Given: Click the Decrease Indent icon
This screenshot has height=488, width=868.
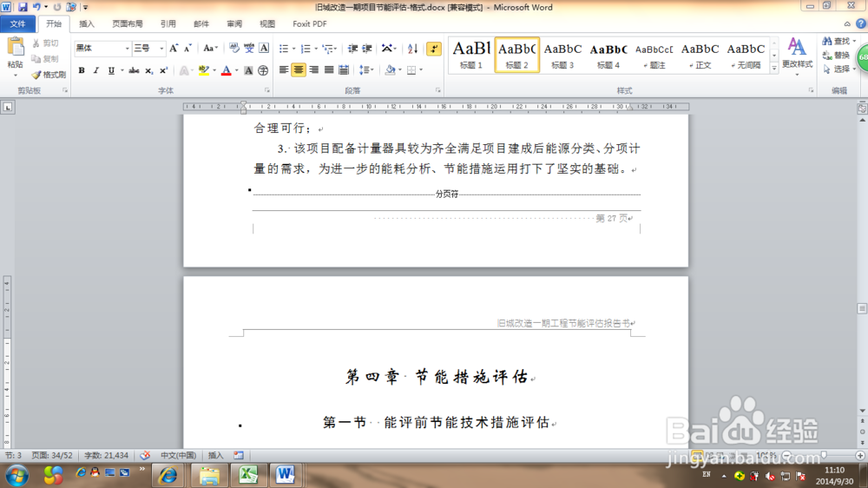Looking at the screenshot, I should coord(352,49).
